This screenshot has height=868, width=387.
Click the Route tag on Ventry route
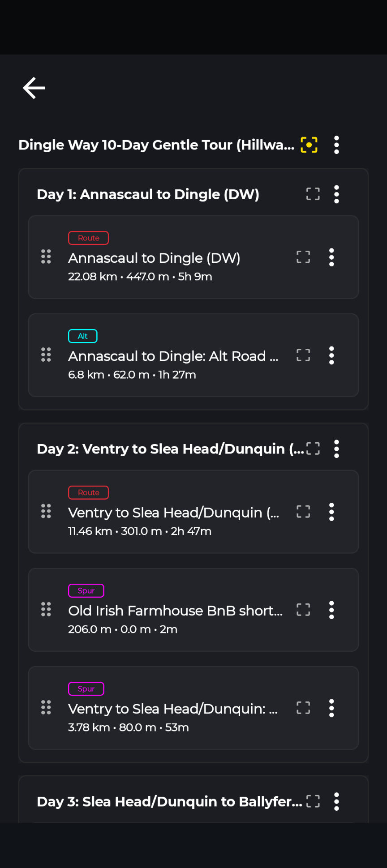coord(88,492)
